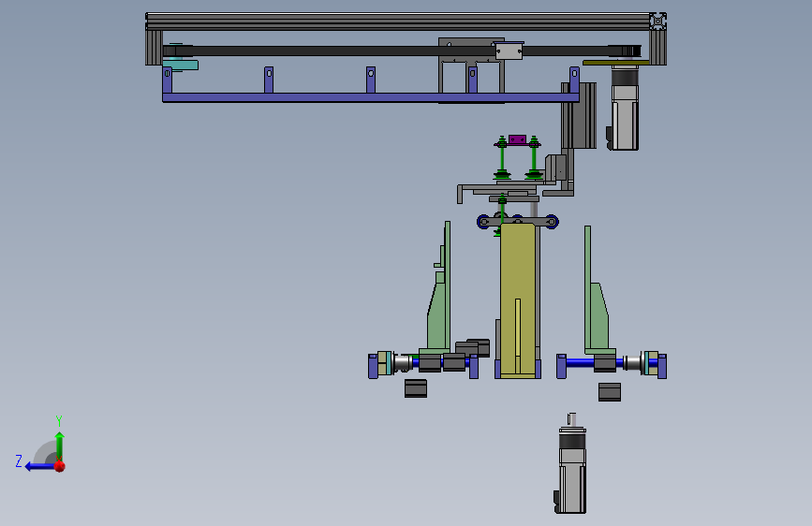Pick the black timing belt
The image size is (812, 526).
tap(342, 51)
